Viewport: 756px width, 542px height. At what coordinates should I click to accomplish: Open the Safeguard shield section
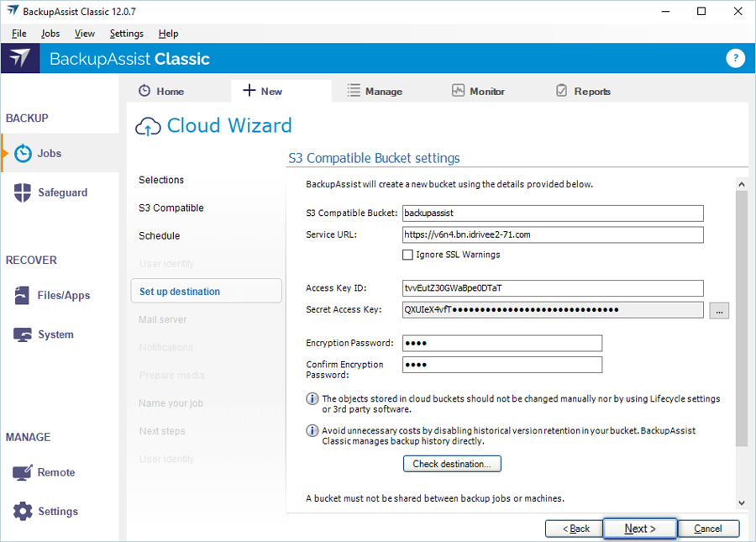[51, 192]
